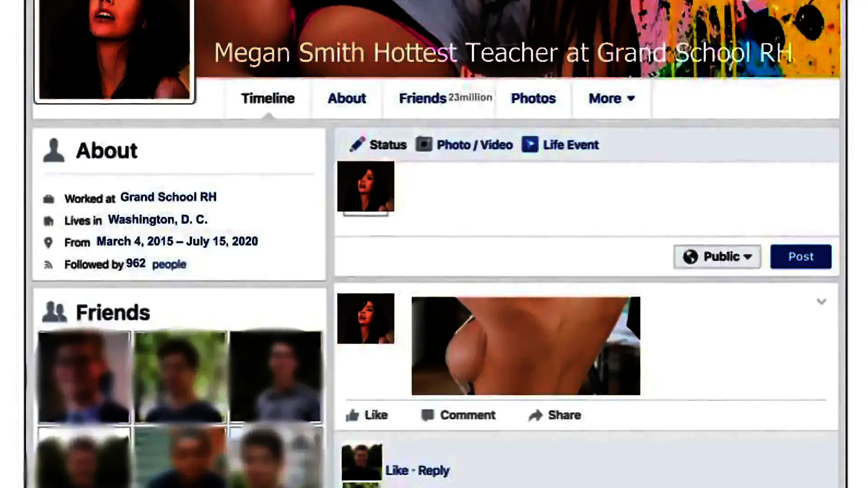Follow the Washington, D. C. link
Viewport: 868px width, 488px height.
157,220
